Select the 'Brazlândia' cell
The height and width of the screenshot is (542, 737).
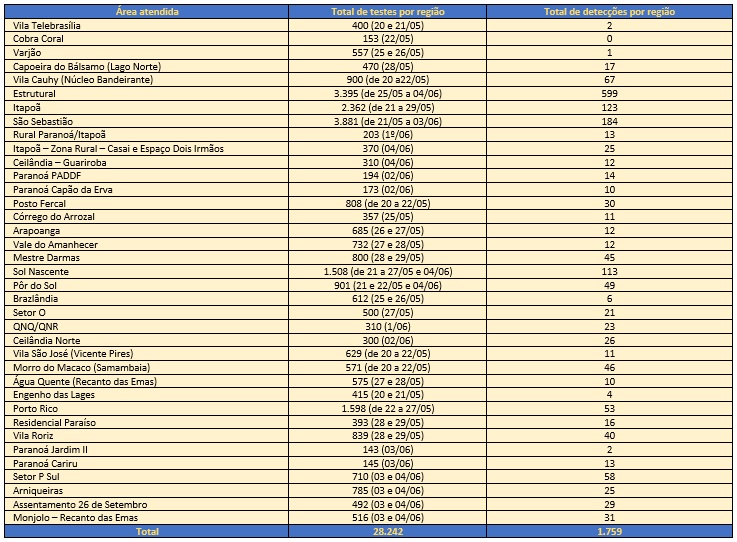[147, 299]
